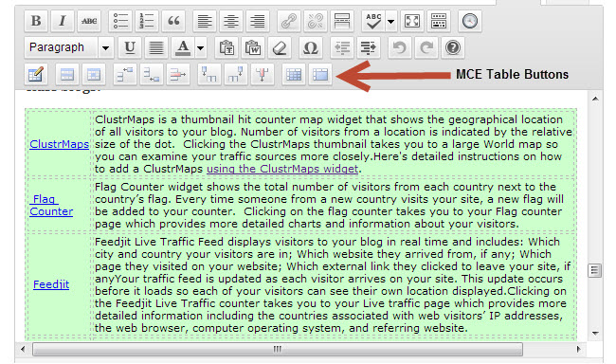
Task: Click the merge table cells icon
Action: click(320, 74)
